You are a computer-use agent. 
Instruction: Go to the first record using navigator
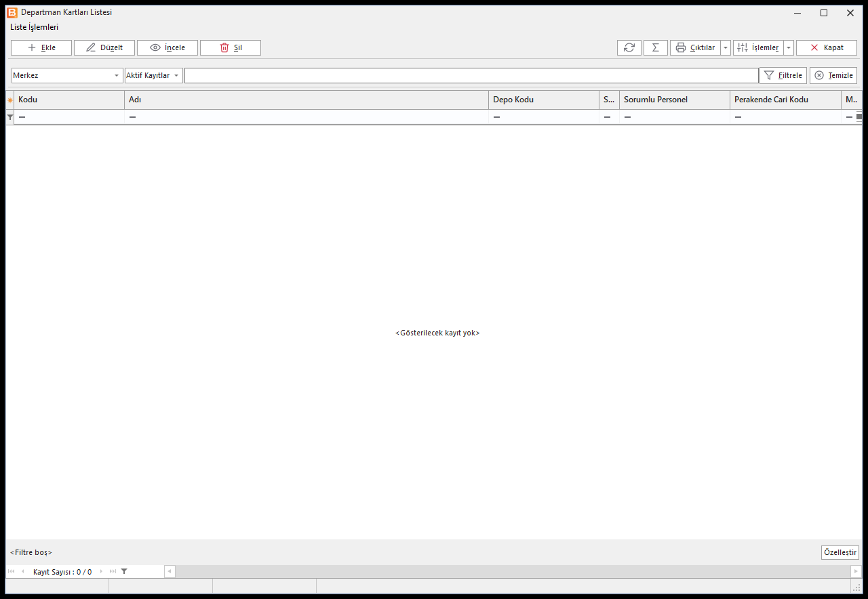[x=11, y=572]
